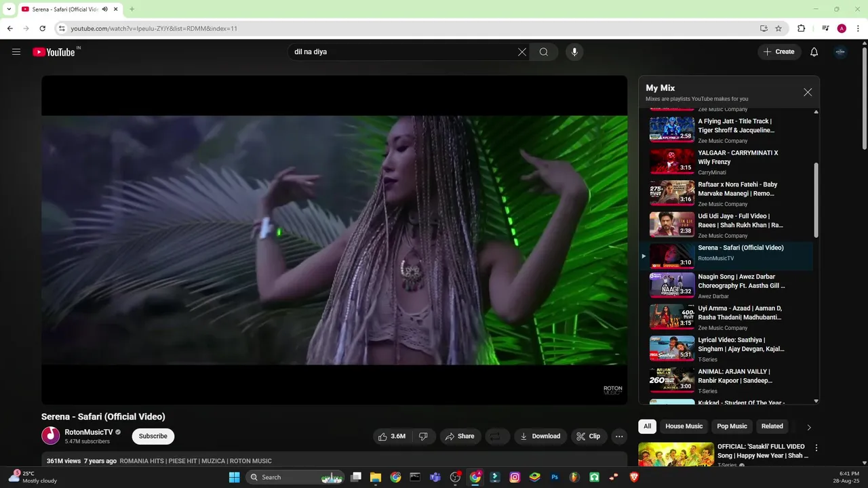The width and height of the screenshot is (868, 488).
Task: Open the RotonMusicTV channel avatar
Action: click(51, 436)
